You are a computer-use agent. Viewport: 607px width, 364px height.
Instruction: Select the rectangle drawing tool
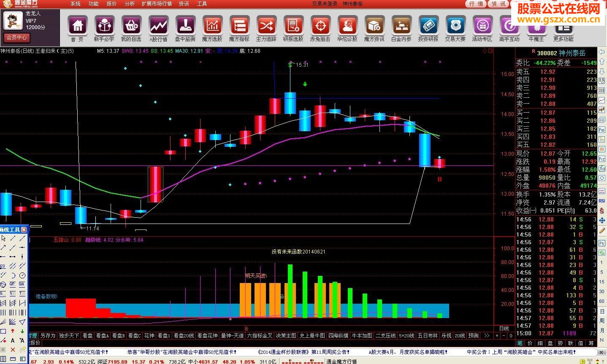tap(3, 331)
